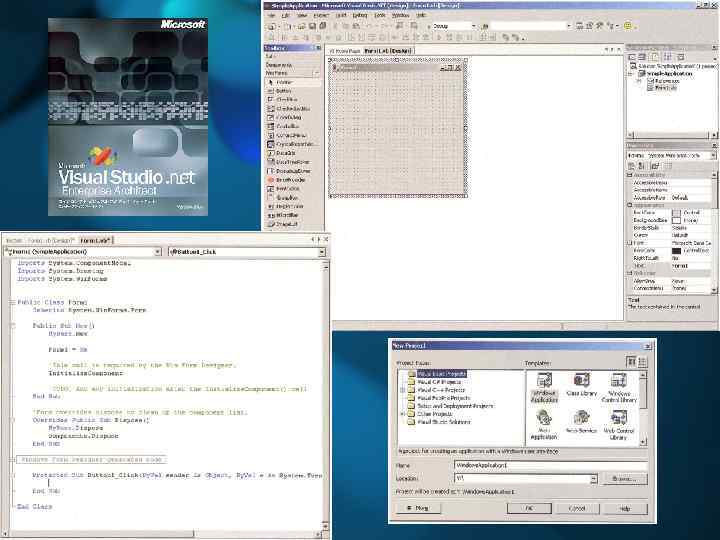The image size is (720, 540).
Task: Select the Pointer tool in the Toolbox
Action: coord(292,82)
